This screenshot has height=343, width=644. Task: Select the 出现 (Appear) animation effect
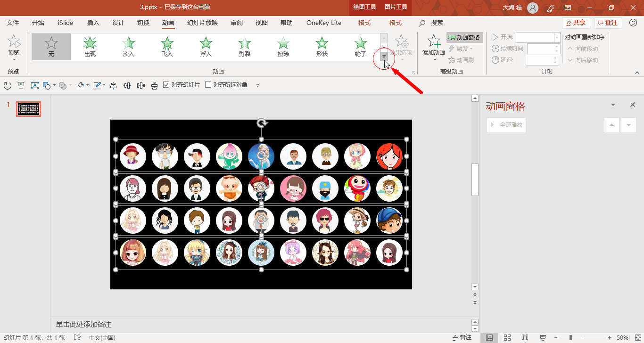pyautogui.click(x=90, y=47)
